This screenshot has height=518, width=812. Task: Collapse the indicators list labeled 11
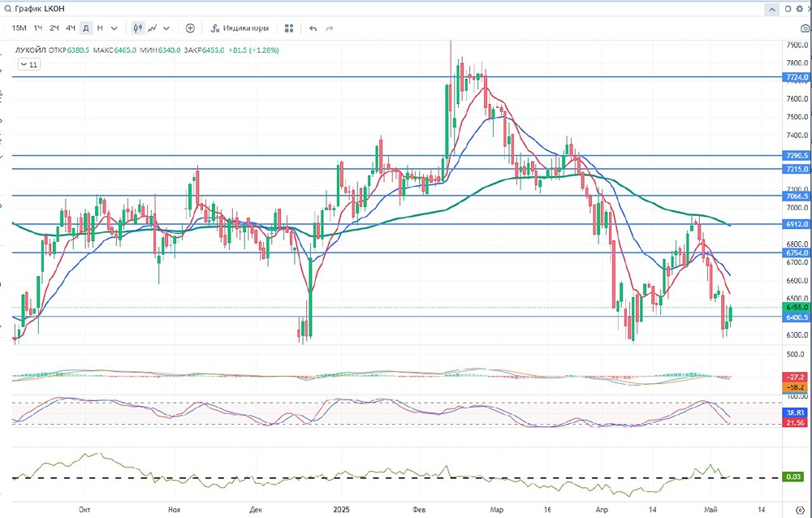[29, 64]
